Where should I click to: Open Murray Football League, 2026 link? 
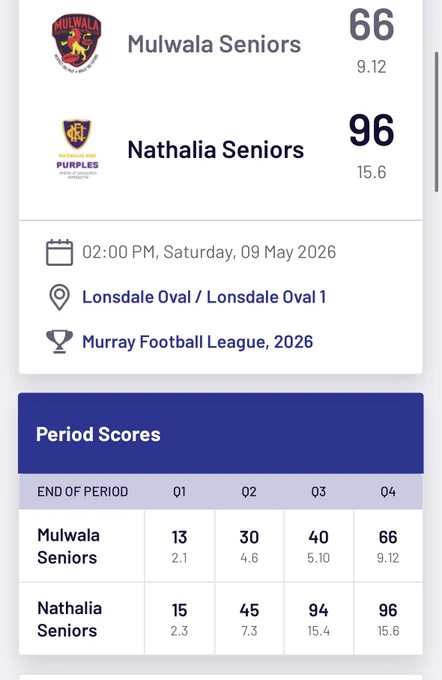(197, 342)
